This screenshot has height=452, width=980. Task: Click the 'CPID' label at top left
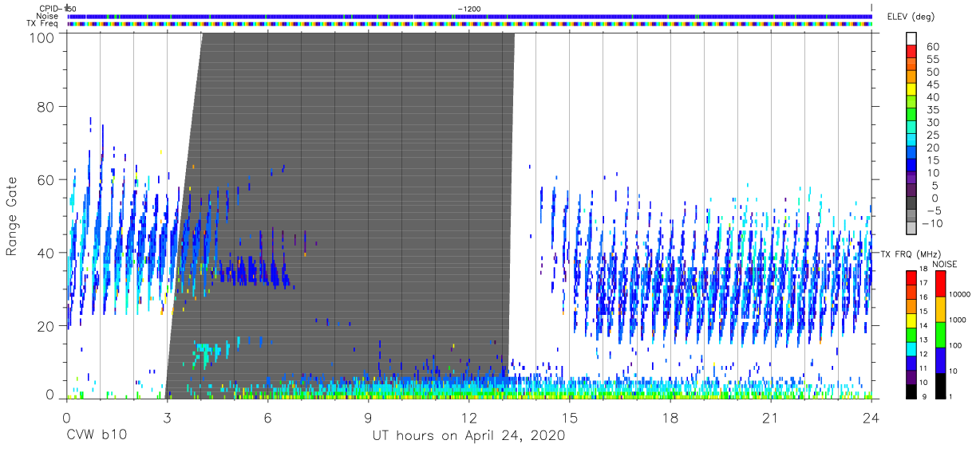point(48,8)
